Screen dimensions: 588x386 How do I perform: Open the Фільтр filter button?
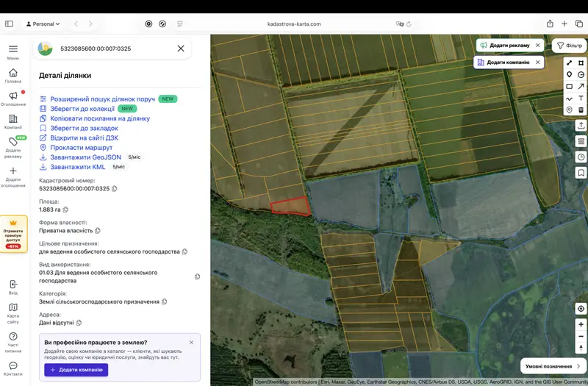(x=569, y=46)
